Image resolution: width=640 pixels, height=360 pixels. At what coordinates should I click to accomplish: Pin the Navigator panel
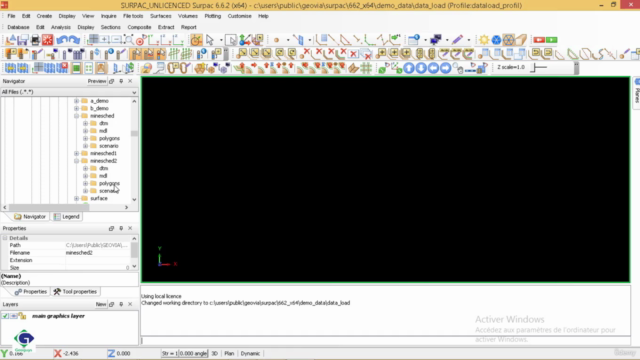click(x=121, y=81)
